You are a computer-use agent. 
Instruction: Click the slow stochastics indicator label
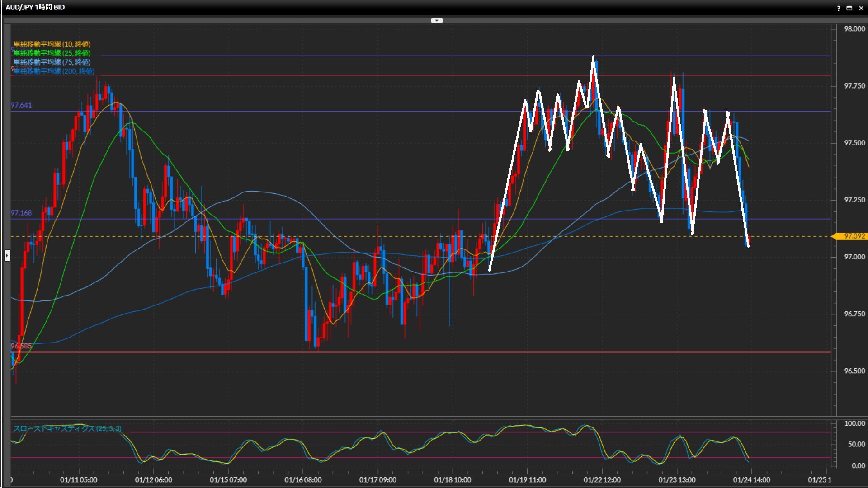(x=67, y=428)
